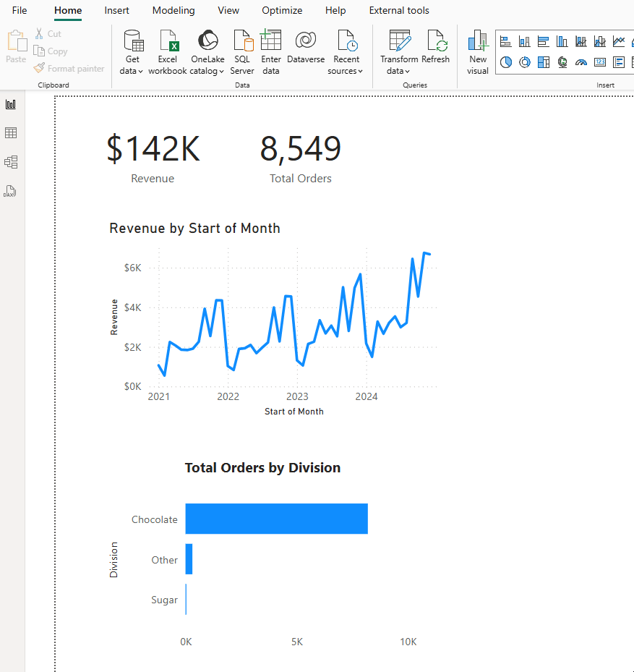Go to the View tab

coord(228,10)
